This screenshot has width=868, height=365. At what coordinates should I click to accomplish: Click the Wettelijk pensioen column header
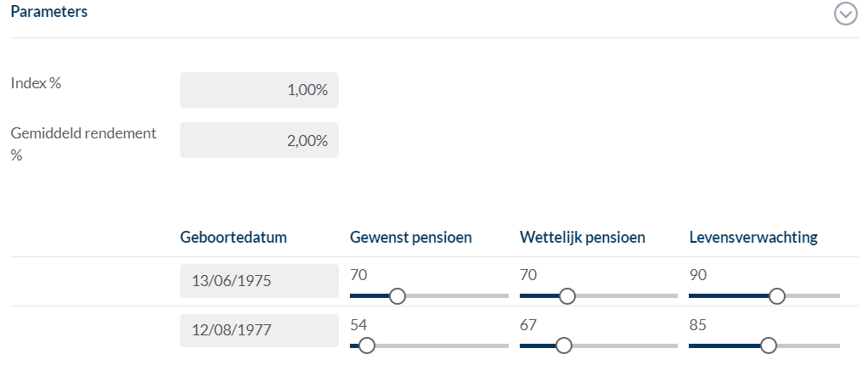[x=582, y=238]
